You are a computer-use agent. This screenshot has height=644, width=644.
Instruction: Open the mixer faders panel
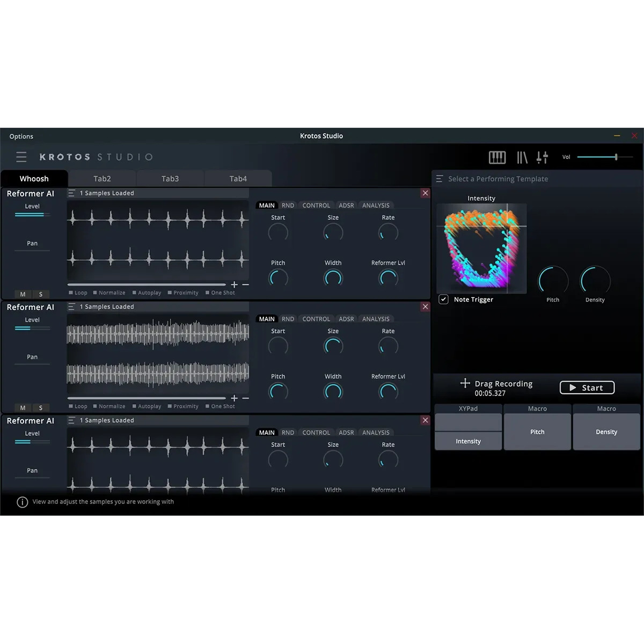542,157
